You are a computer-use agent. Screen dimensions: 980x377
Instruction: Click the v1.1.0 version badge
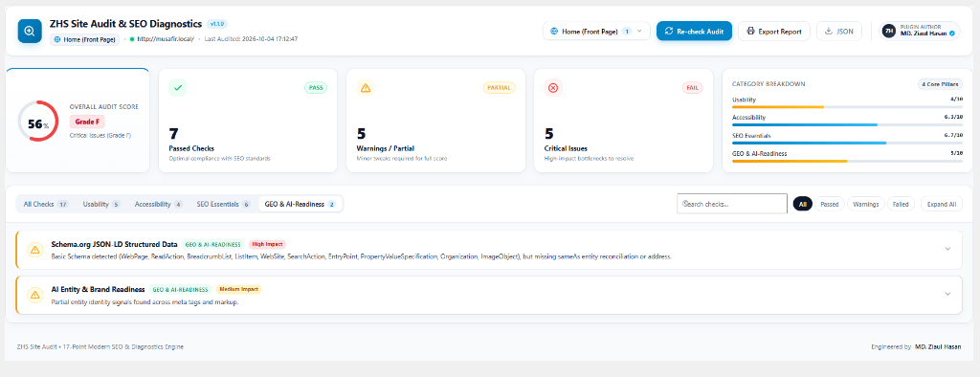pos(218,24)
